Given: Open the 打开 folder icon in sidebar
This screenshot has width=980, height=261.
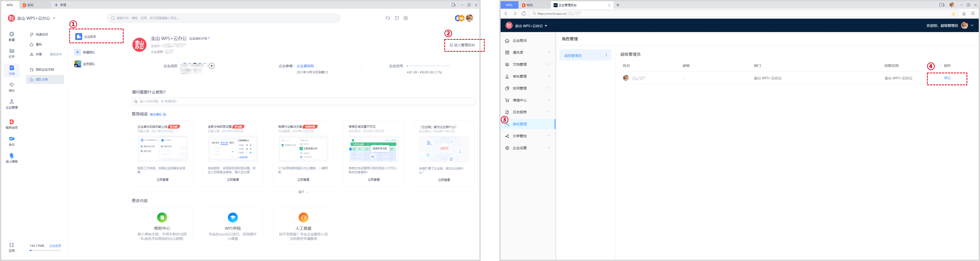Looking at the screenshot, I should click(12, 51).
